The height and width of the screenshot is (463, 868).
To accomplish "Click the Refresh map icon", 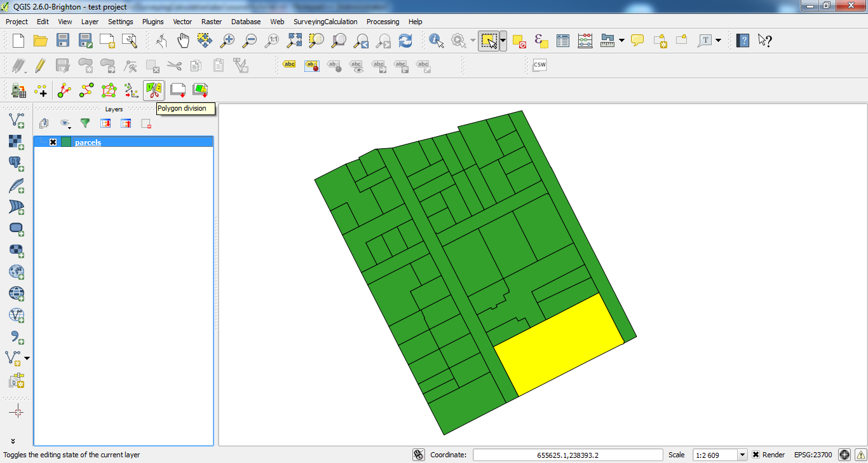I will click(405, 41).
